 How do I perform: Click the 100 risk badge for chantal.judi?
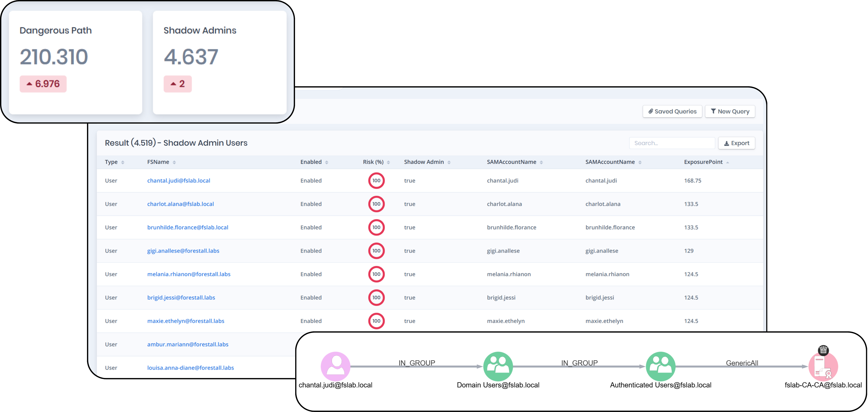376,180
